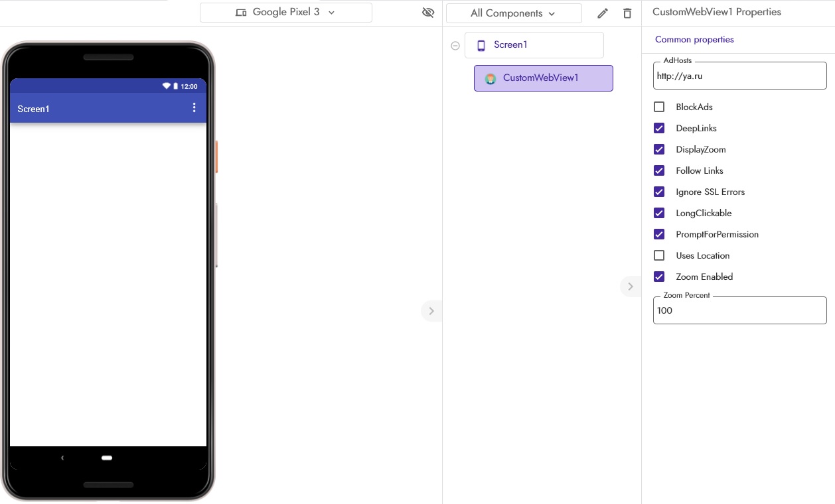This screenshot has height=504, width=835.
Task: Enable the Uses Location checkbox
Action: click(x=659, y=255)
